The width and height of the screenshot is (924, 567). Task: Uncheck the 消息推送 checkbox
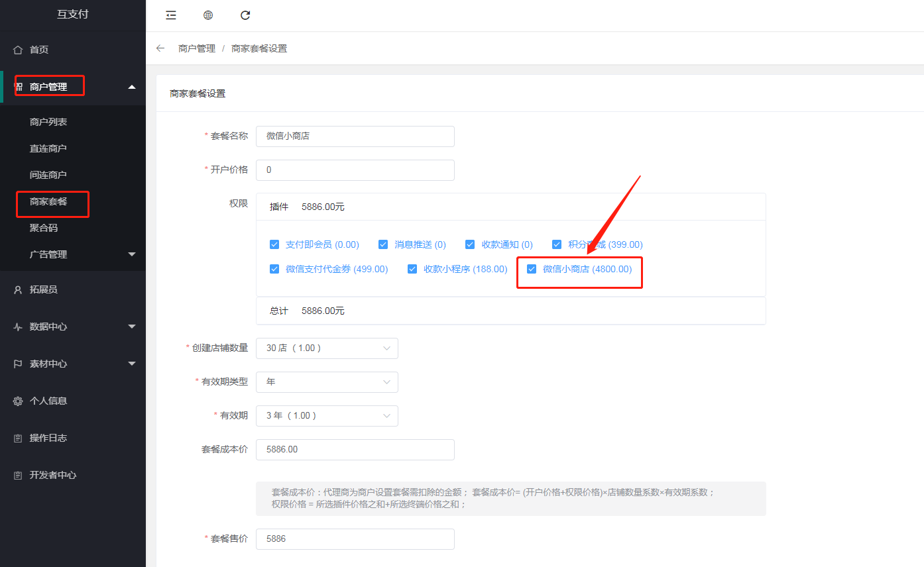tap(383, 244)
